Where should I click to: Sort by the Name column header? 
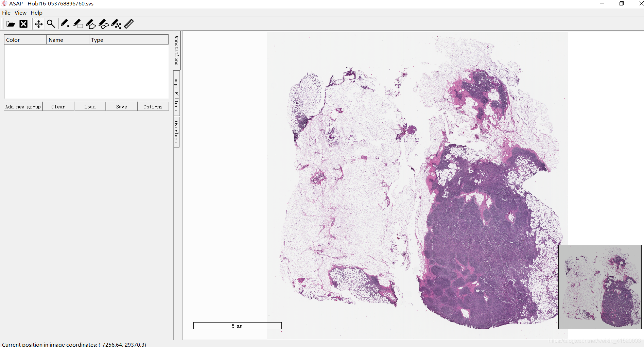(x=68, y=40)
